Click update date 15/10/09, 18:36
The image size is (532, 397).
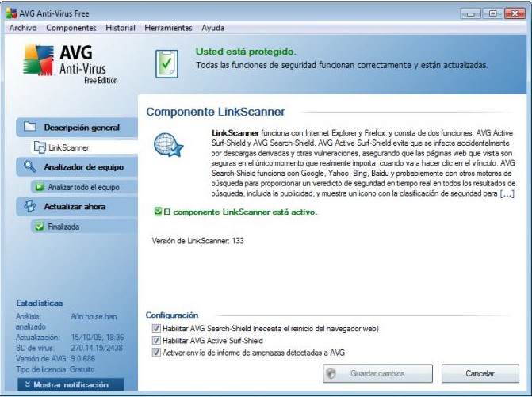point(98,338)
